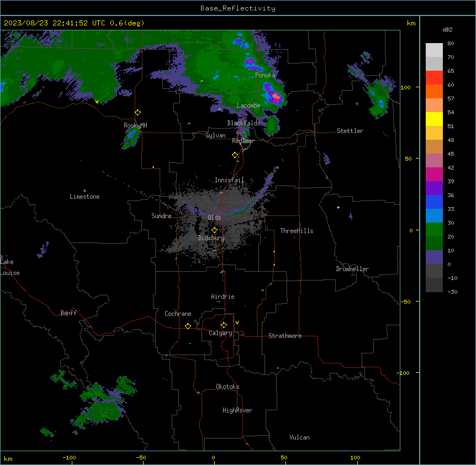Screen dimensions: 476x465
Task: Click the yellow diamond marker near RockyMH
Action: click(x=138, y=113)
